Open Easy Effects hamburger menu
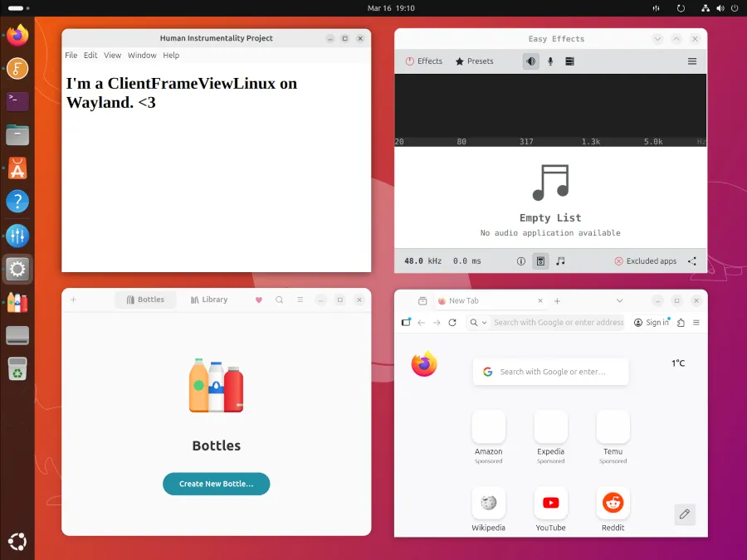747x560 pixels. [x=692, y=61]
